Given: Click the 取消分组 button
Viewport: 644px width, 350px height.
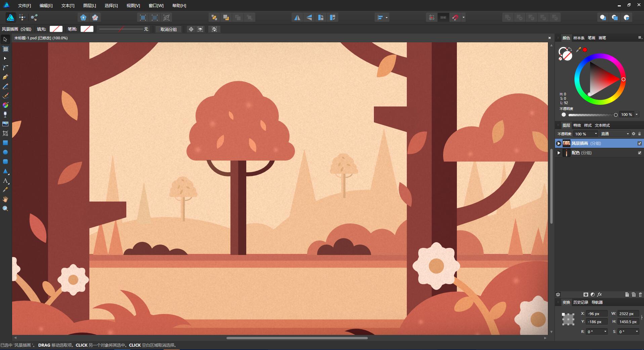Looking at the screenshot, I should coord(168,29).
